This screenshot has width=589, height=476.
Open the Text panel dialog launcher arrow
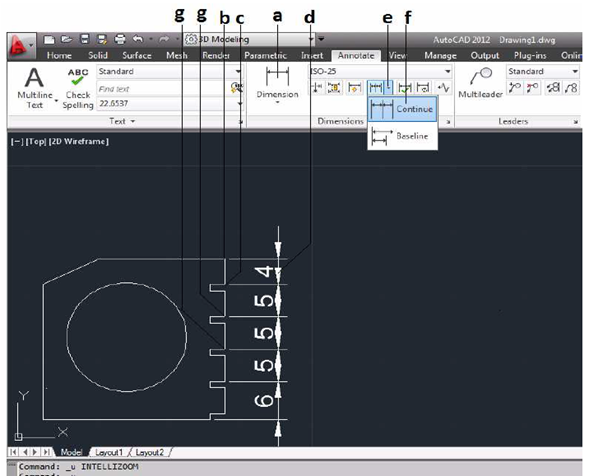point(241,122)
